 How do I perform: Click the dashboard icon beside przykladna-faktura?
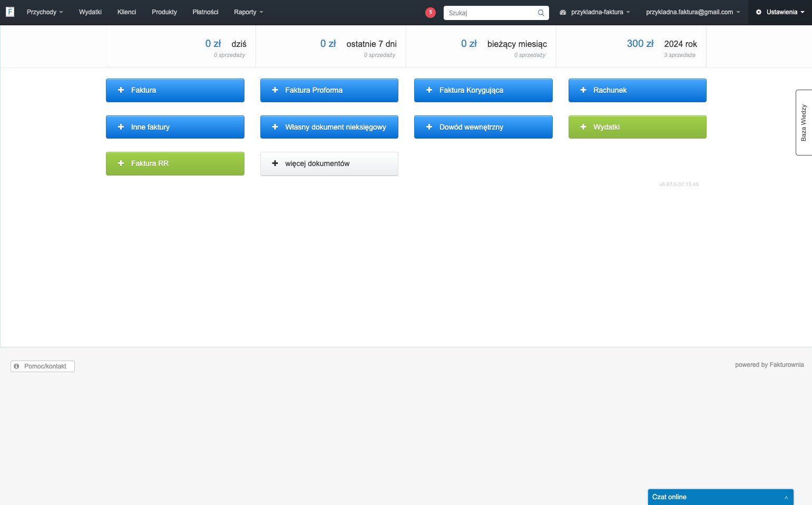click(563, 12)
